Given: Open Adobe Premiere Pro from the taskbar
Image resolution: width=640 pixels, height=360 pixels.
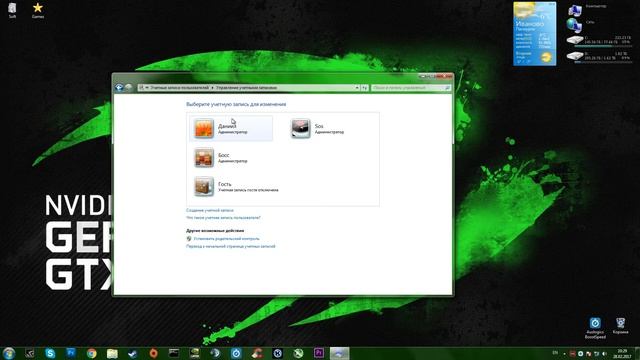Looking at the screenshot, I should [x=319, y=353].
